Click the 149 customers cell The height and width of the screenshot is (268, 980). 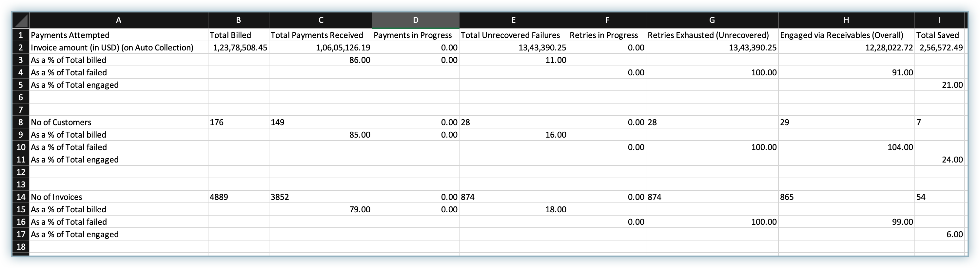[321, 122]
